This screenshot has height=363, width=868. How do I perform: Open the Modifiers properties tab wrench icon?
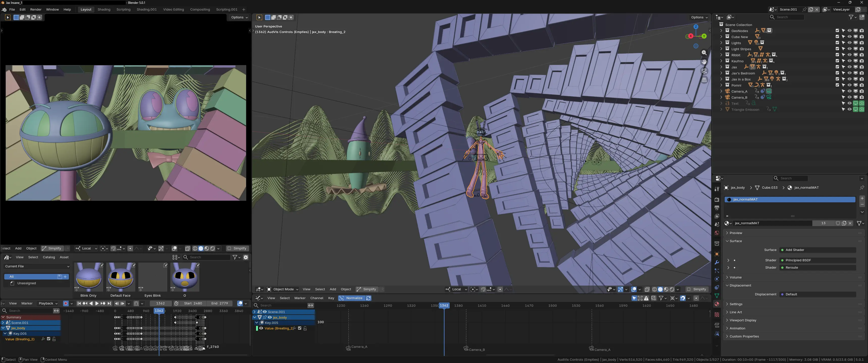(717, 262)
